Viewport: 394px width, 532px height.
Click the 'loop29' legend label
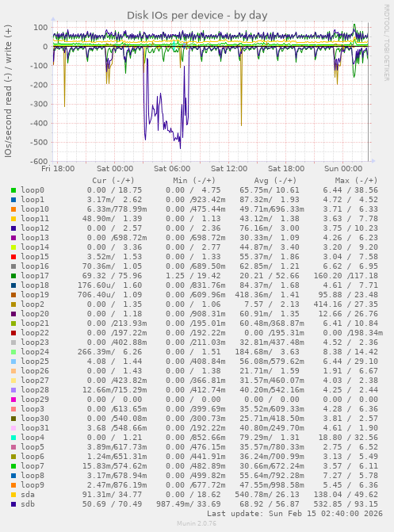click(x=35, y=400)
